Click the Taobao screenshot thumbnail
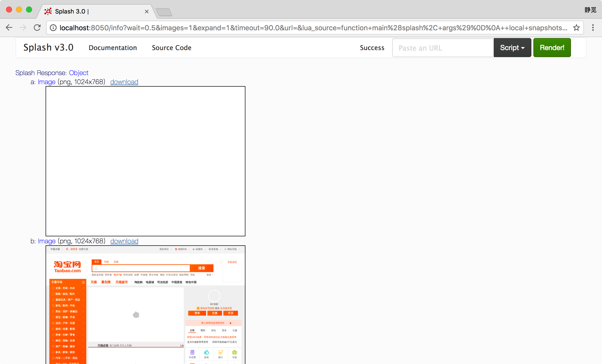Viewport: 602px width, 364px height. (145, 304)
